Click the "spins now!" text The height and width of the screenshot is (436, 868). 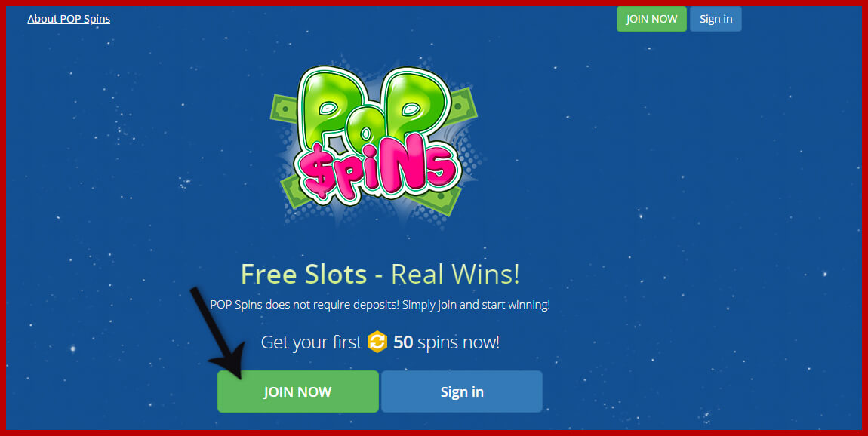pyautogui.click(x=458, y=342)
